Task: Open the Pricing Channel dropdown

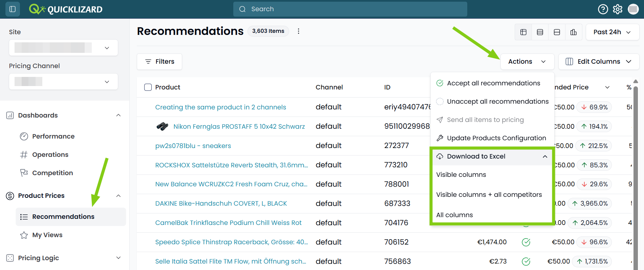Action: tap(63, 82)
